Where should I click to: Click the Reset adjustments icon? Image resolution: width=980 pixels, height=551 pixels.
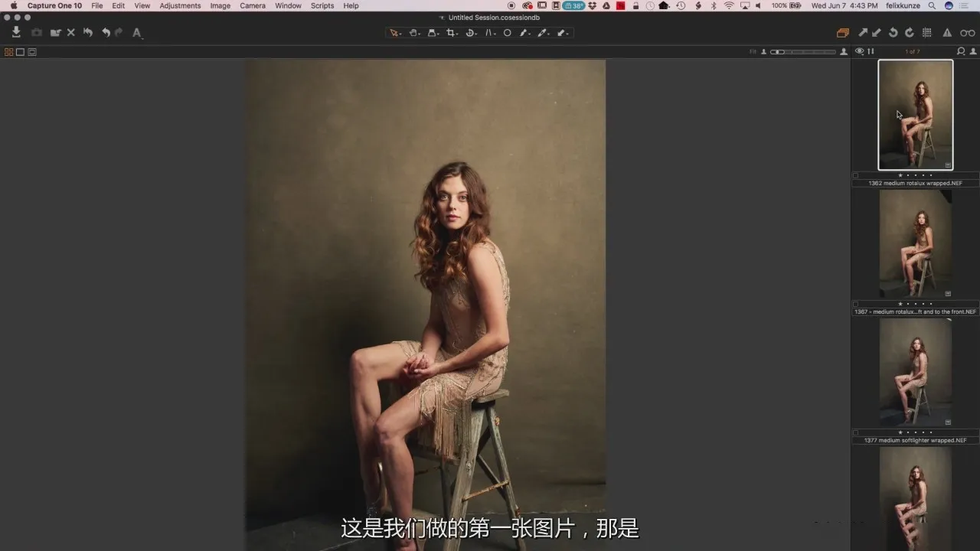point(88,33)
